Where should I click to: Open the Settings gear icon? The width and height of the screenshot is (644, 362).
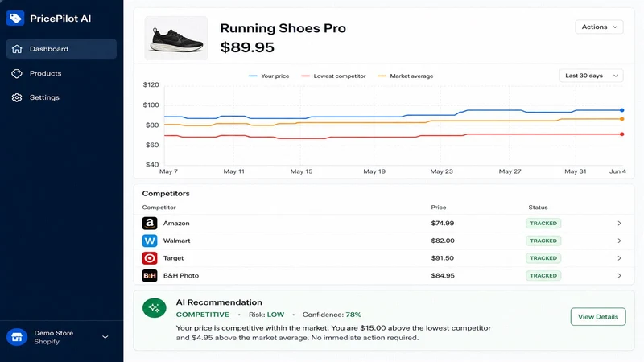pyautogui.click(x=17, y=97)
